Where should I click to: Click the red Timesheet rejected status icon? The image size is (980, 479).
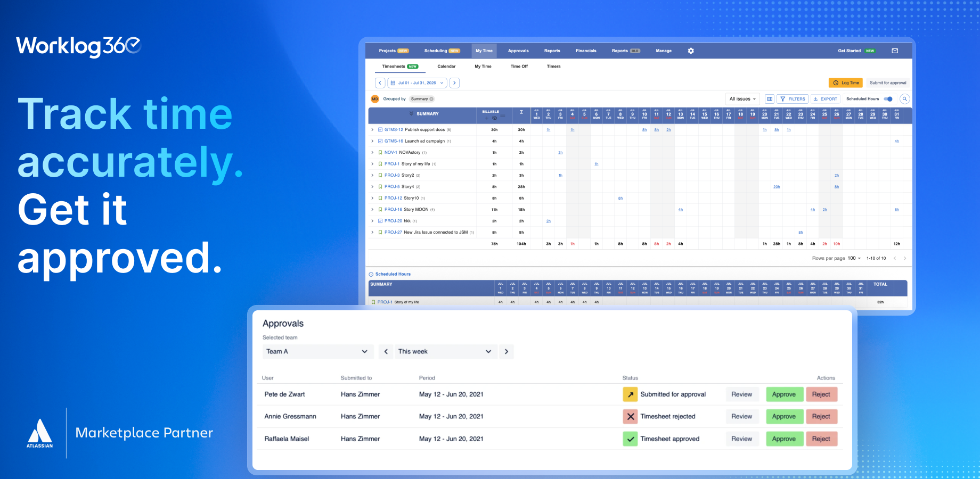630,417
